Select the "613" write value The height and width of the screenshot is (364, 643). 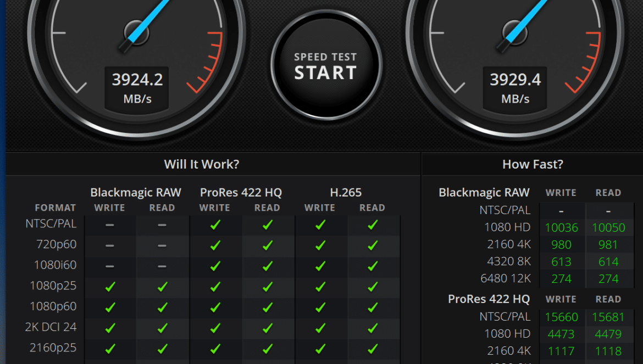[562, 262]
